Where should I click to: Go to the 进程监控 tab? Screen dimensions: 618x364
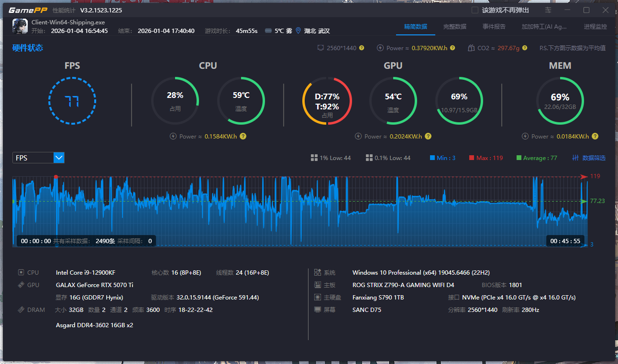595,27
